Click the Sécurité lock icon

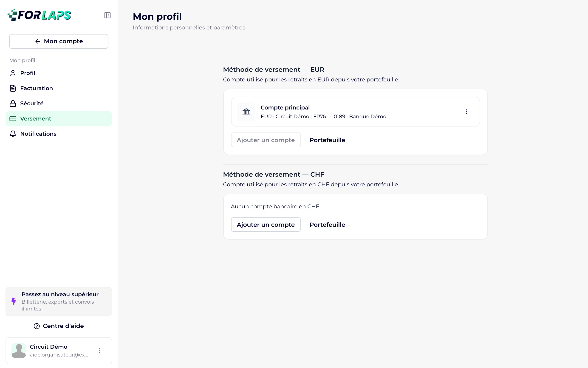tap(13, 103)
